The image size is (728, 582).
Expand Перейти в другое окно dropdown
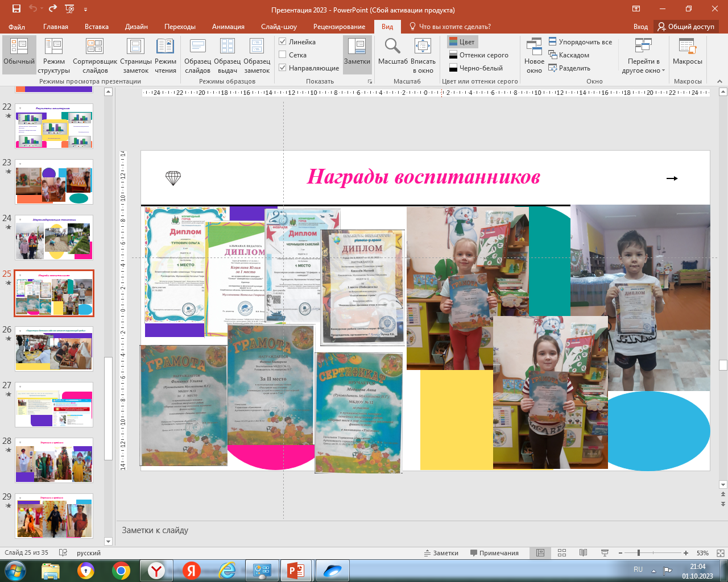point(644,55)
